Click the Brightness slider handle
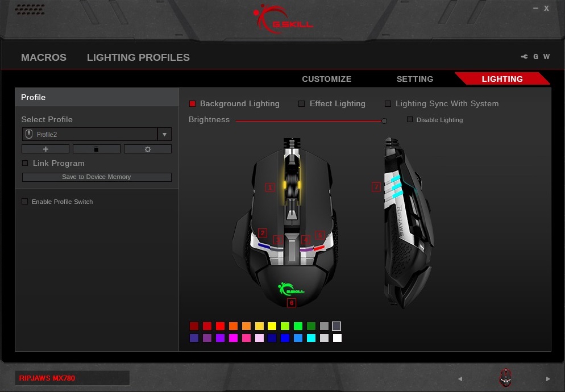Viewport: 565px width, 392px height. click(384, 121)
